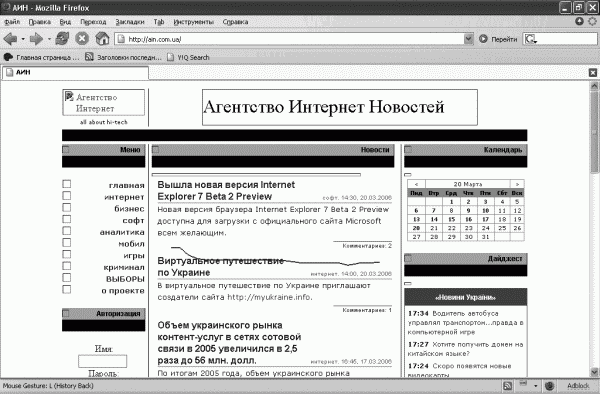Click the RSS feed icon in status bar
The height and width of the screenshot is (394, 600).
pos(507,386)
